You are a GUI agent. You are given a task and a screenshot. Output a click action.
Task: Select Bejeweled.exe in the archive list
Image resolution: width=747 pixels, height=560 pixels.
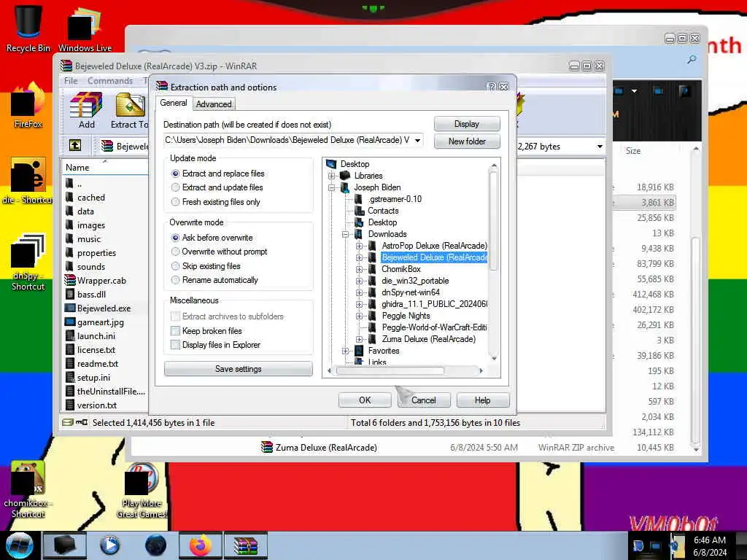tap(104, 308)
